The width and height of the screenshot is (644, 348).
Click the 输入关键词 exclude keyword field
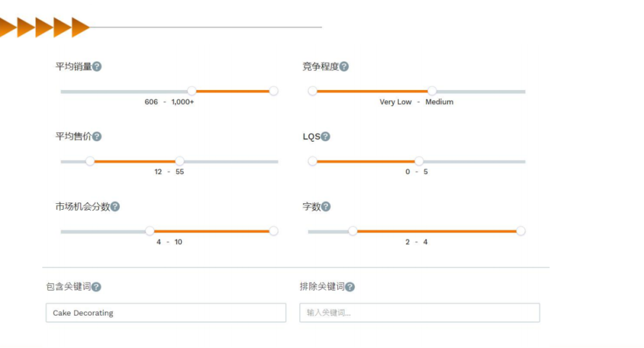point(420,313)
